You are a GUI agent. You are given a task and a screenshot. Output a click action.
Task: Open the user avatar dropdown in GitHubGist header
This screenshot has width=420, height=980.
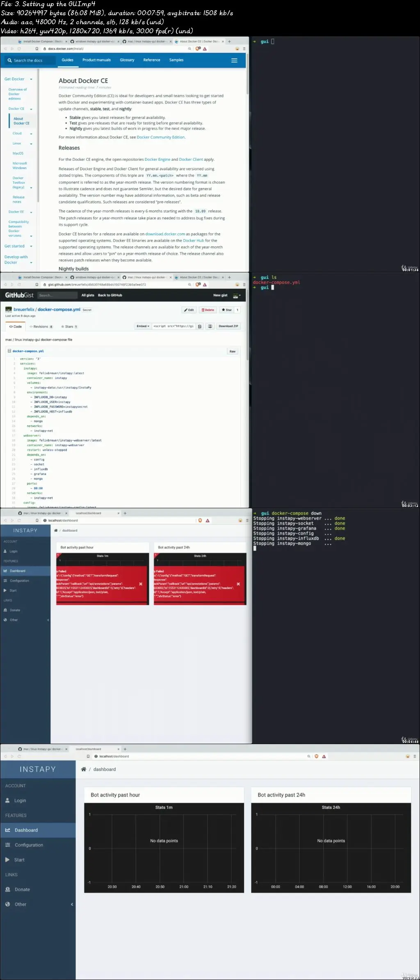pos(237,295)
